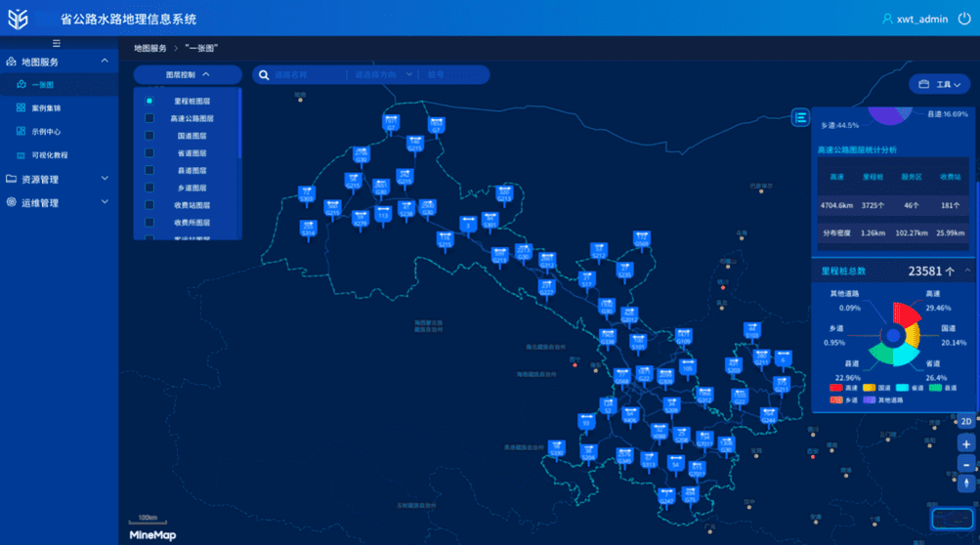Click the xwt_admin user profile icon
The width and height of the screenshot is (980, 545).
point(888,19)
